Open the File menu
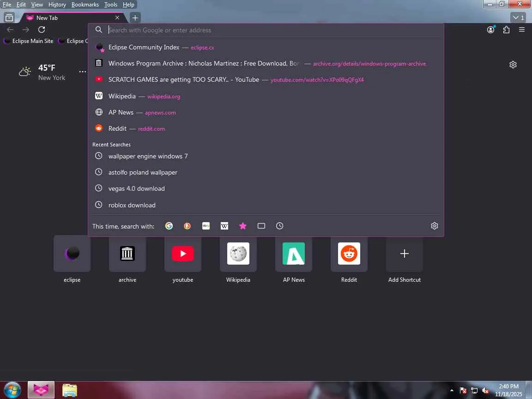The width and height of the screenshot is (532, 399). click(x=7, y=5)
